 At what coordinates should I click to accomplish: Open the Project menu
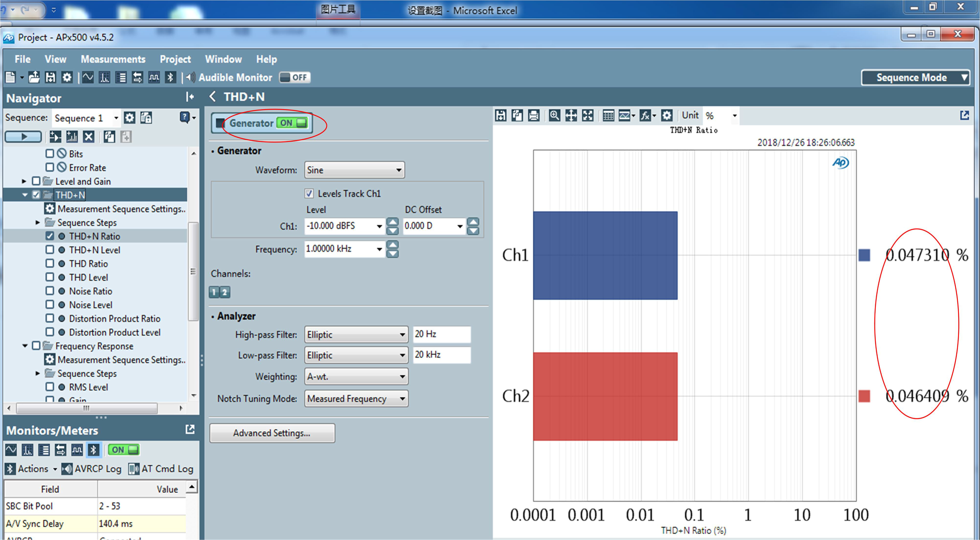pos(175,59)
